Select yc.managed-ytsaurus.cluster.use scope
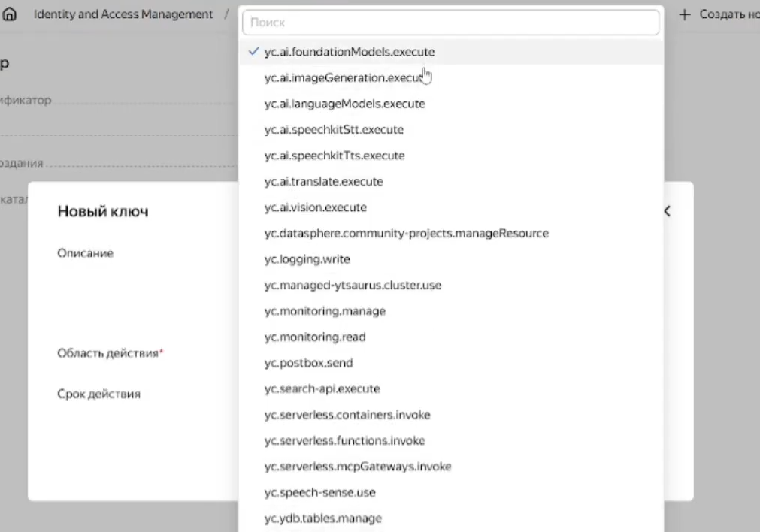 353,286
